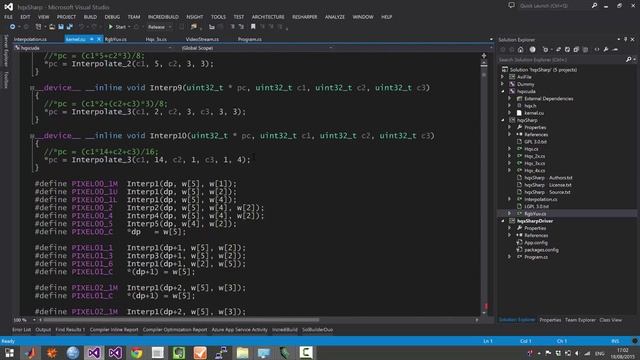Open Evernote from the taskbar

pos(179,353)
